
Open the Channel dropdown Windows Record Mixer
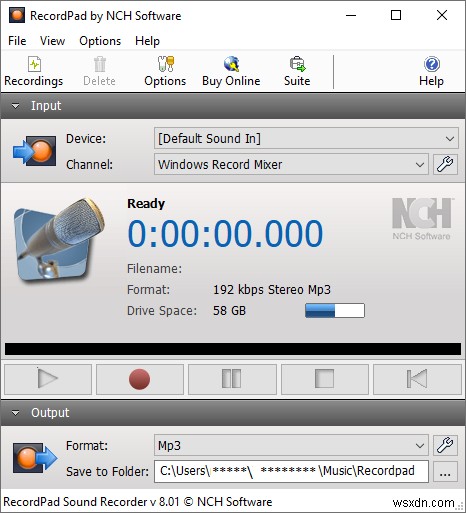[291, 164]
